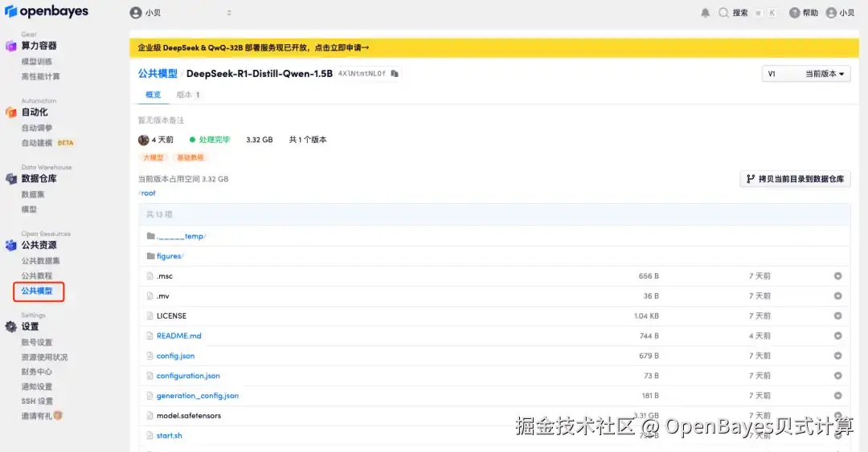Click the model.safetensors file name
The height and width of the screenshot is (452, 868).
189,416
